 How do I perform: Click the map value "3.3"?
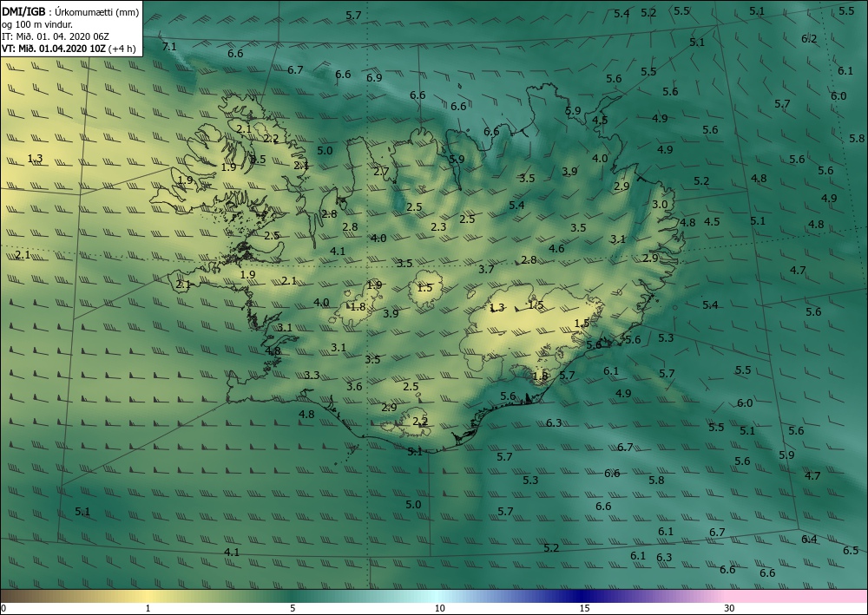coord(312,375)
